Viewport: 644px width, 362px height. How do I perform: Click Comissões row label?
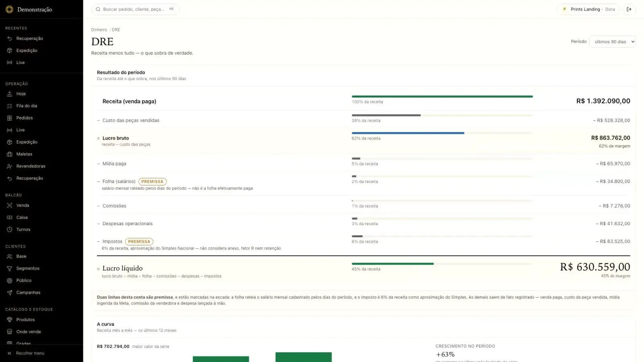coord(114,206)
